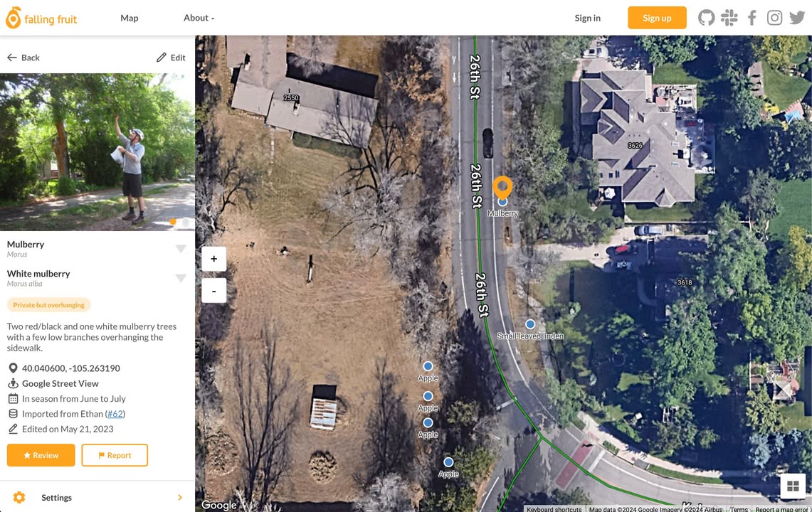This screenshot has height=512, width=812.
Task: Select the Small-leaved linden map marker
Action: point(529,324)
